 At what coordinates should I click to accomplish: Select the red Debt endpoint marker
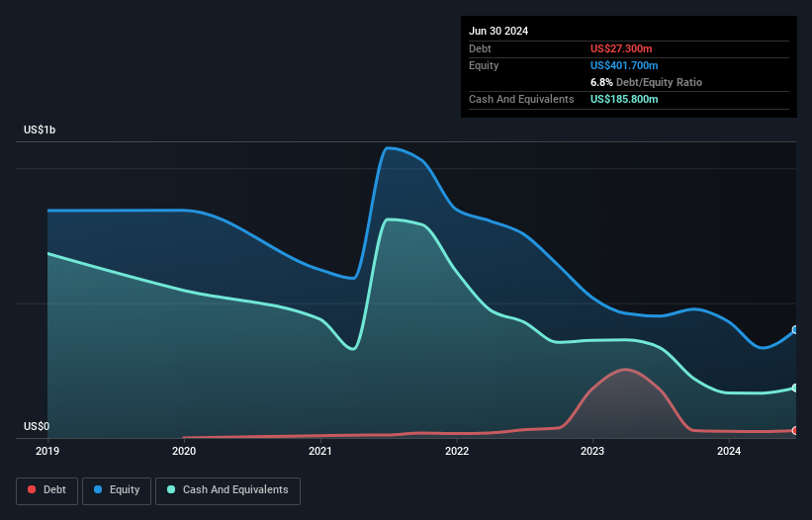(795, 430)
